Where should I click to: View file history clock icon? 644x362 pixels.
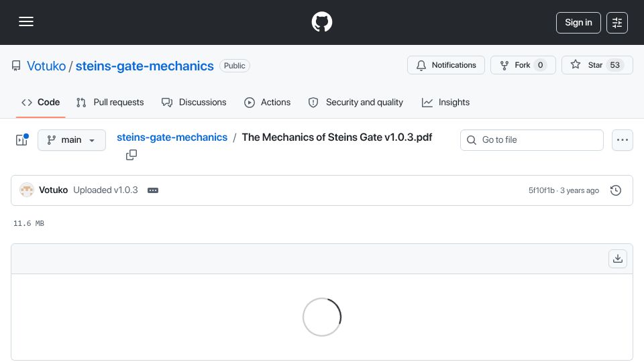(x=616, y=190)
